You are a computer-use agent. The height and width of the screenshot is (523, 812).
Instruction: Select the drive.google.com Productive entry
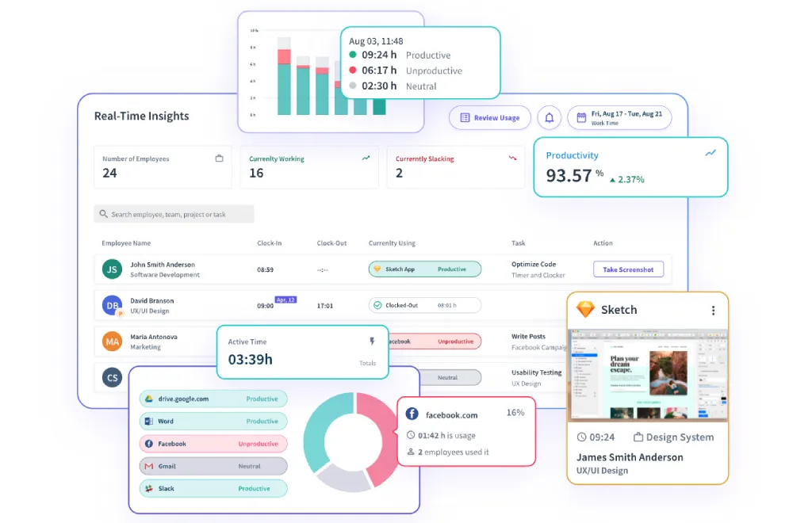[213, 399]
